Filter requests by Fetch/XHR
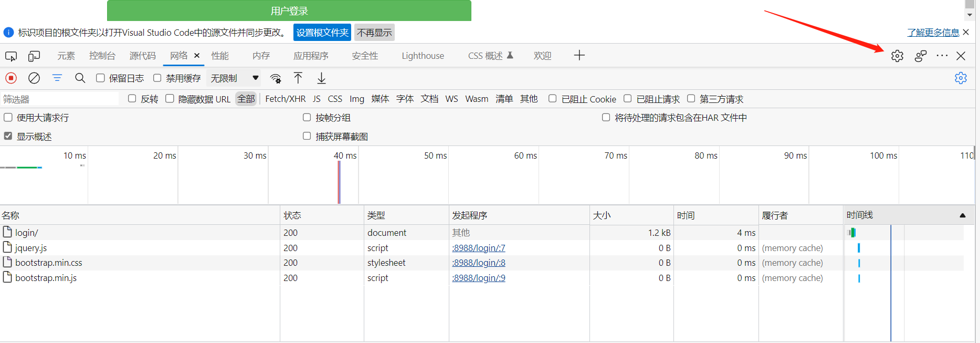Screen dimensions: 980x343 click(x=286, y=99)
